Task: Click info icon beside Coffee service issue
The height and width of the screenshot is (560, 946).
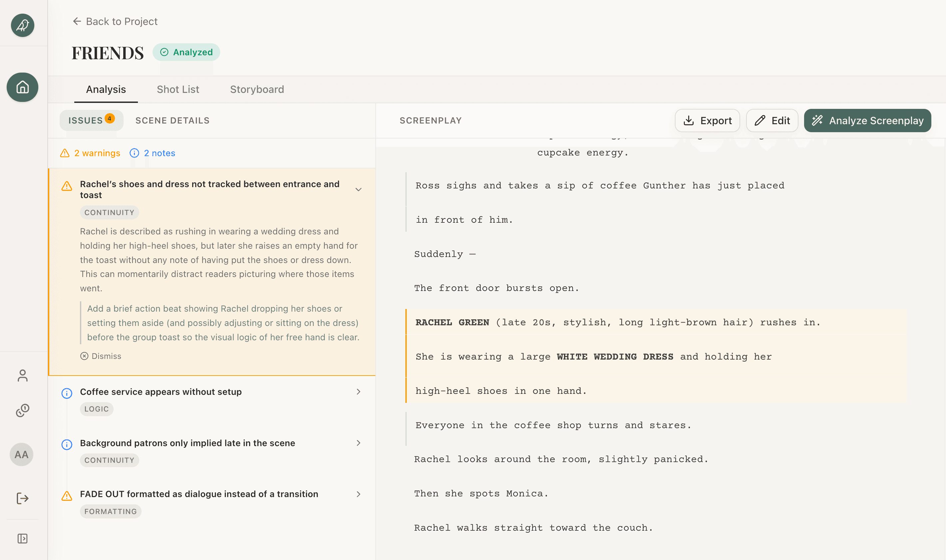Action: [x=67, y=393]
